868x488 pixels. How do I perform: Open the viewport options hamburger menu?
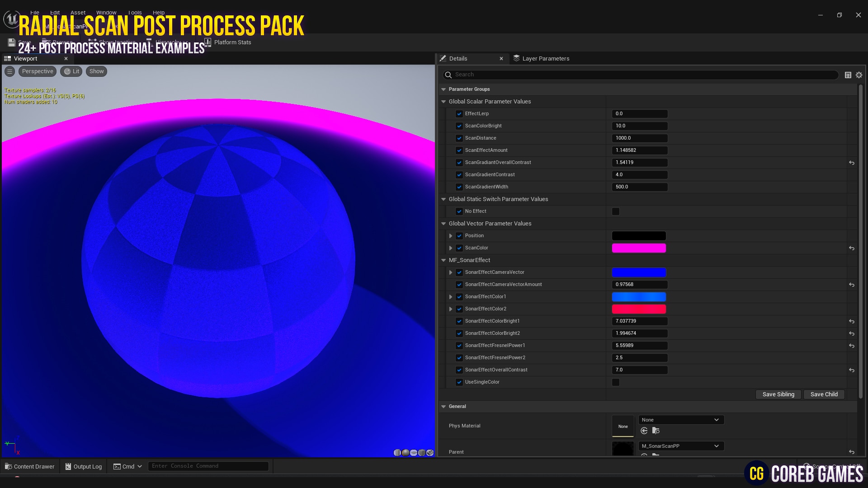click(x=9, y=71)
